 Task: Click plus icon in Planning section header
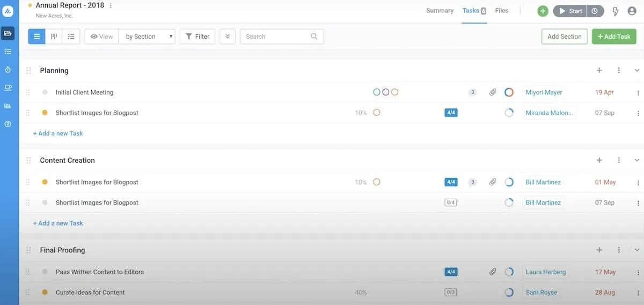click(599, 70)
